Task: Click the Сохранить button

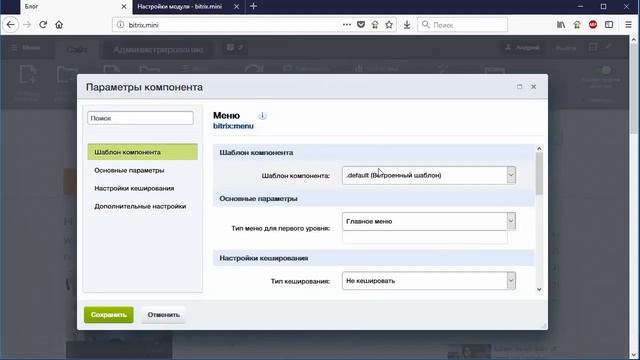Action: pos(109,315)
